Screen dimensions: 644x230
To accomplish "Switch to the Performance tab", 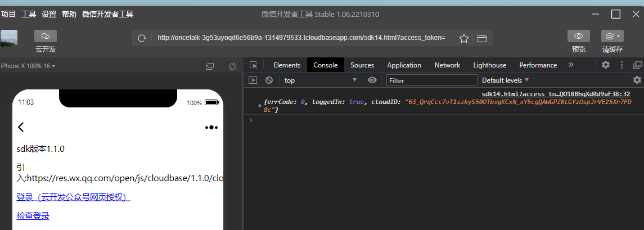I will pos(538,65).
